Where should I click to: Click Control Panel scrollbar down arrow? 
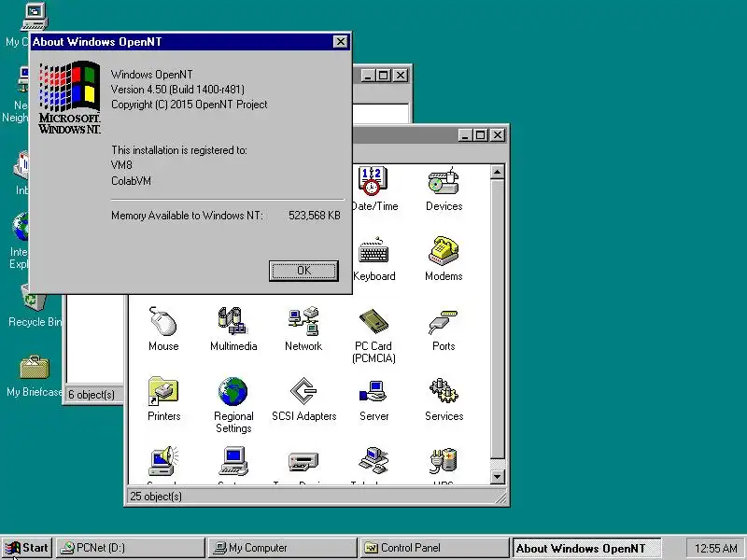tap(497, 476)
